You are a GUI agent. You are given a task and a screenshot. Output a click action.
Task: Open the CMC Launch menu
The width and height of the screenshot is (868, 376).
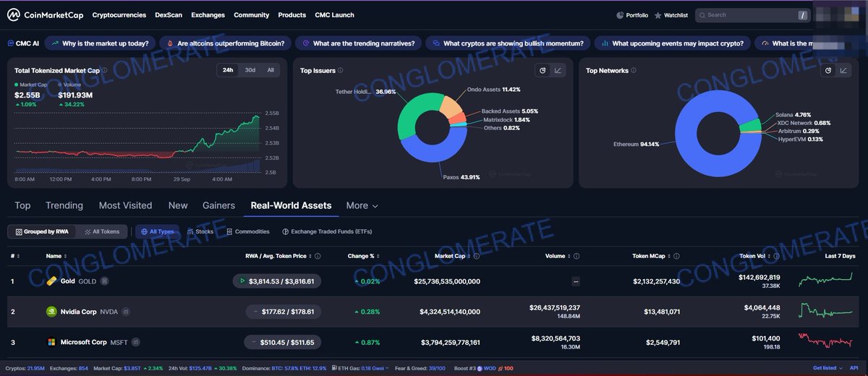(x=334, y=14)
